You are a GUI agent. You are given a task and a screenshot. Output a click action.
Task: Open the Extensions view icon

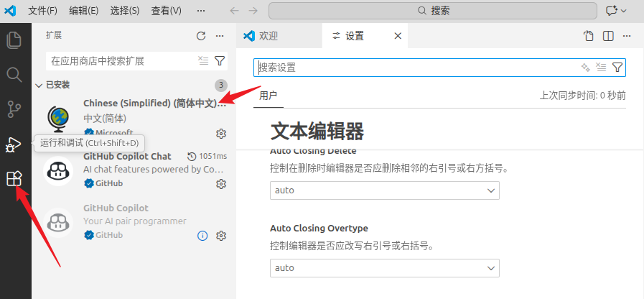(x=14, y=179)
